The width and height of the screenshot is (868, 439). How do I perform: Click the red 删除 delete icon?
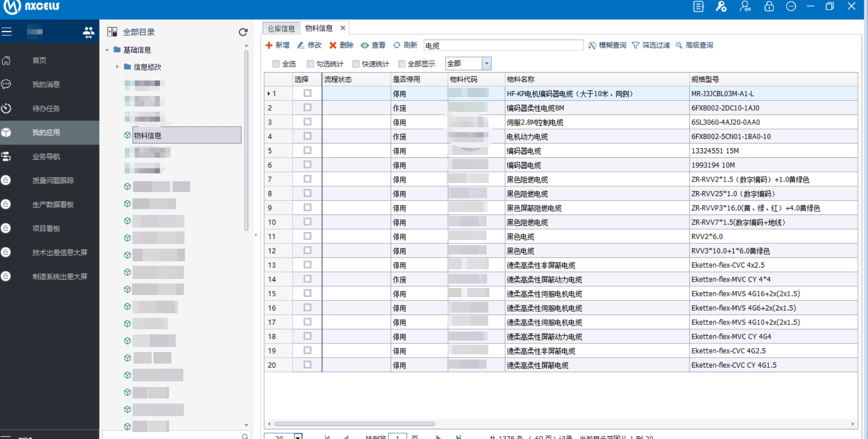[333, 45]
